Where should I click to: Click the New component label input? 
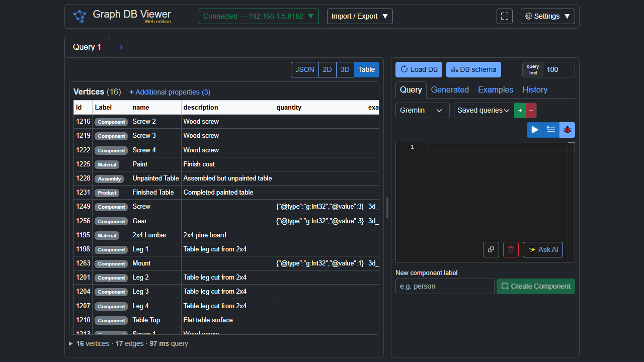(x=445, y=286)
